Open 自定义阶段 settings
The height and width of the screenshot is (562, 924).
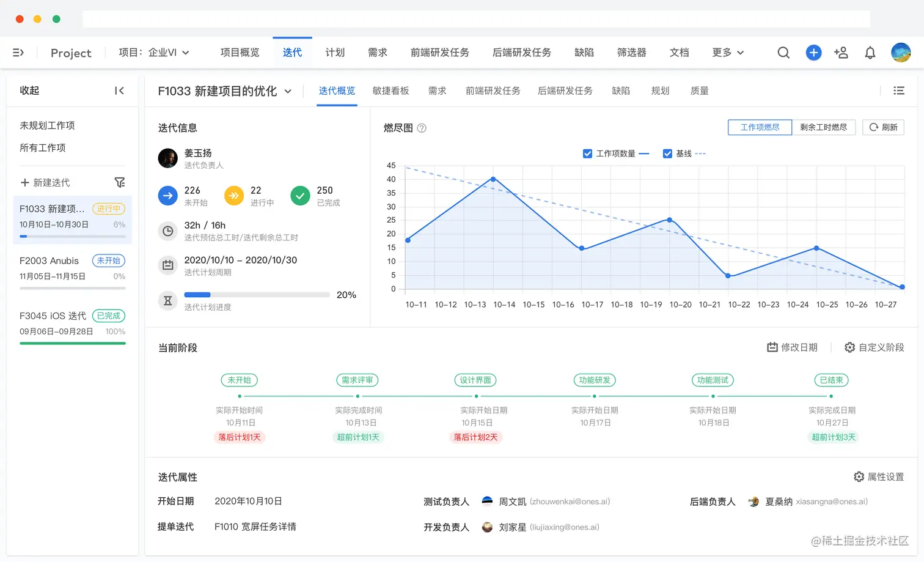pos(874,347)
